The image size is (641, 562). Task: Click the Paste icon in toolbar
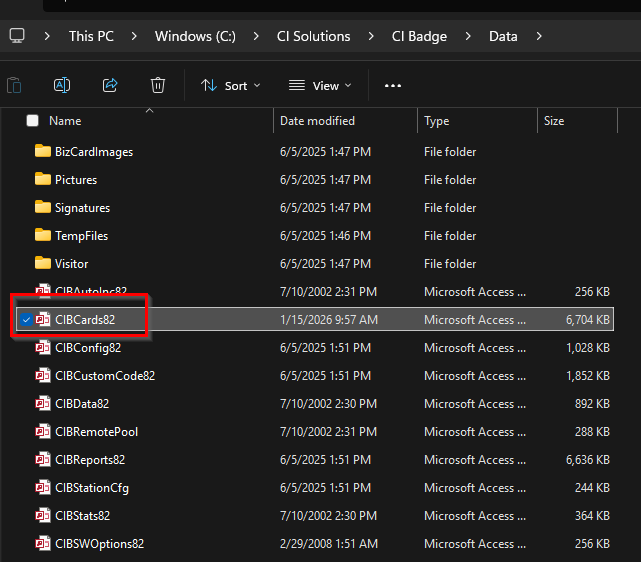pyautogui.click(x=14, y=85)
